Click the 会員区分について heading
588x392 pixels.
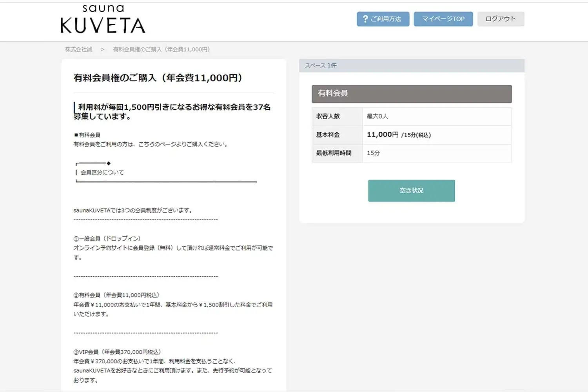click(102, 172)
